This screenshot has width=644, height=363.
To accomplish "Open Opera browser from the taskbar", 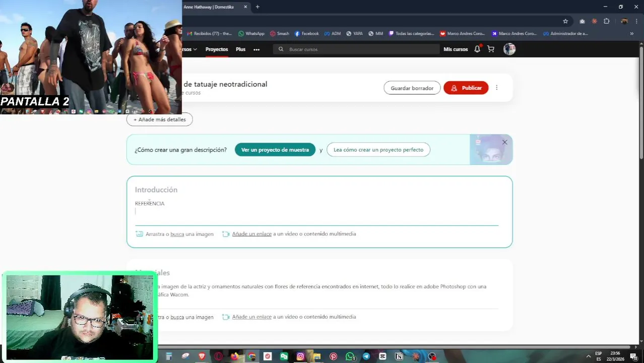I will 218,356.
